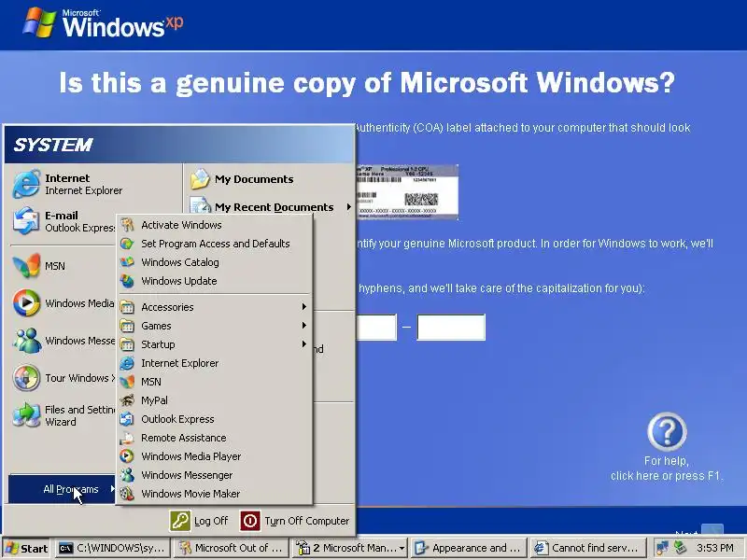This screenshot has height=560, width=747.
Task: Expand the My Recent Documents submenu arrow
Action: pyautogui.click(x=349, y=207)
